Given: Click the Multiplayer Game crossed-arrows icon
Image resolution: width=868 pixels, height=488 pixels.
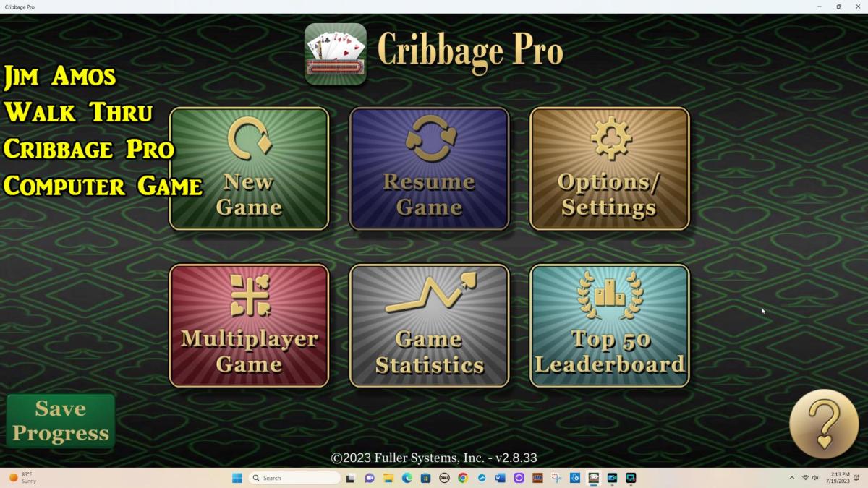Looking at the screenshot, I should pos(249,294).
